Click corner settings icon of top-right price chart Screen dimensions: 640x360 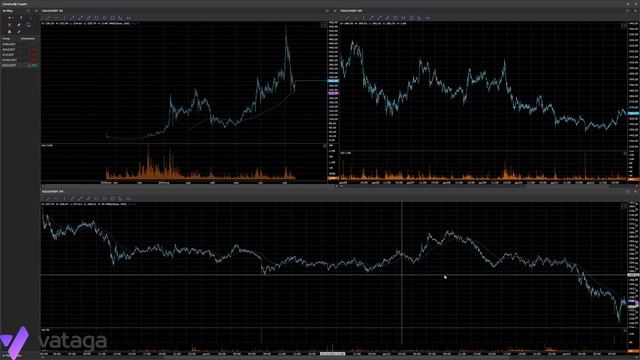tap(624, 25)
